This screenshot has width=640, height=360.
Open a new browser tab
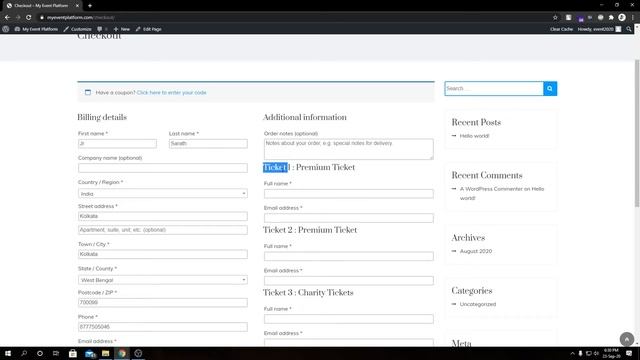tap(90, 6)
